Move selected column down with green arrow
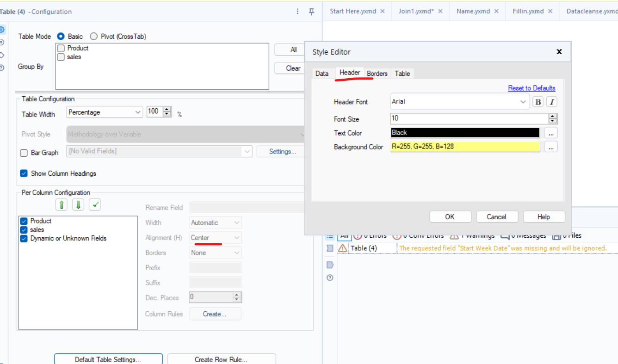618x364 pixels. click(78, 204)
